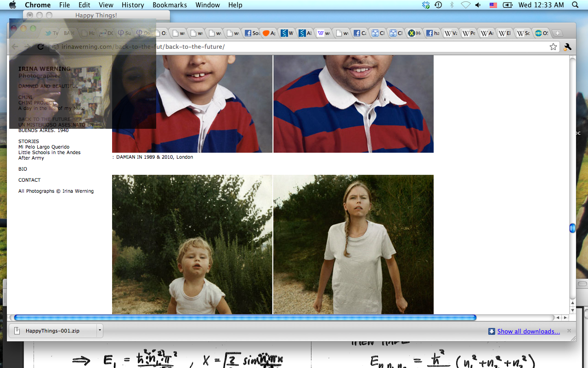Open the 'Little Schools in the Andes' link
Screen dimensions: 588x368
49,152
